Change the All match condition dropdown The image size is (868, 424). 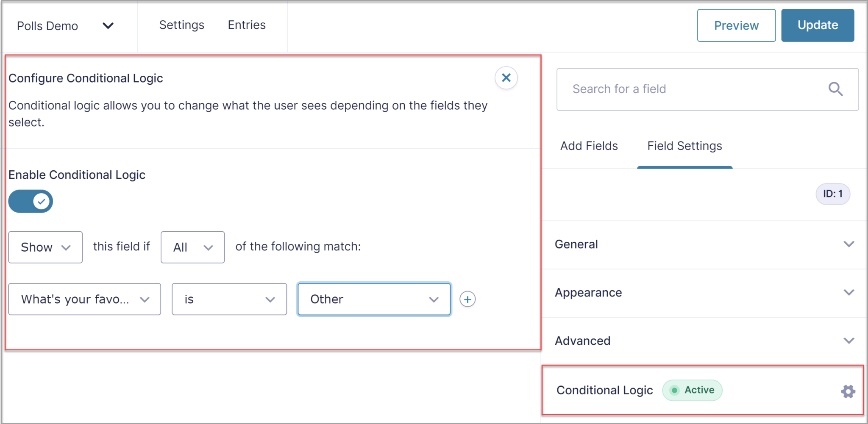coord(192,247)
